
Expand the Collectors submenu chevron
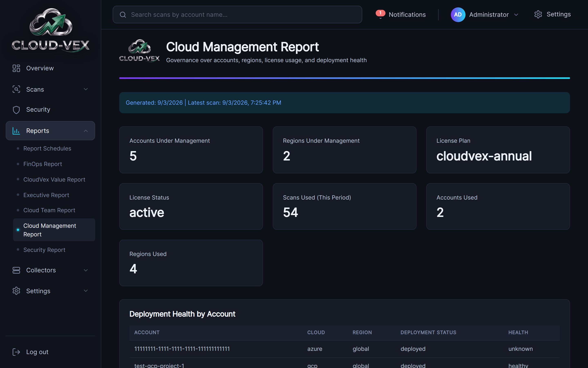pyautogui.click(x=86, y=270)
